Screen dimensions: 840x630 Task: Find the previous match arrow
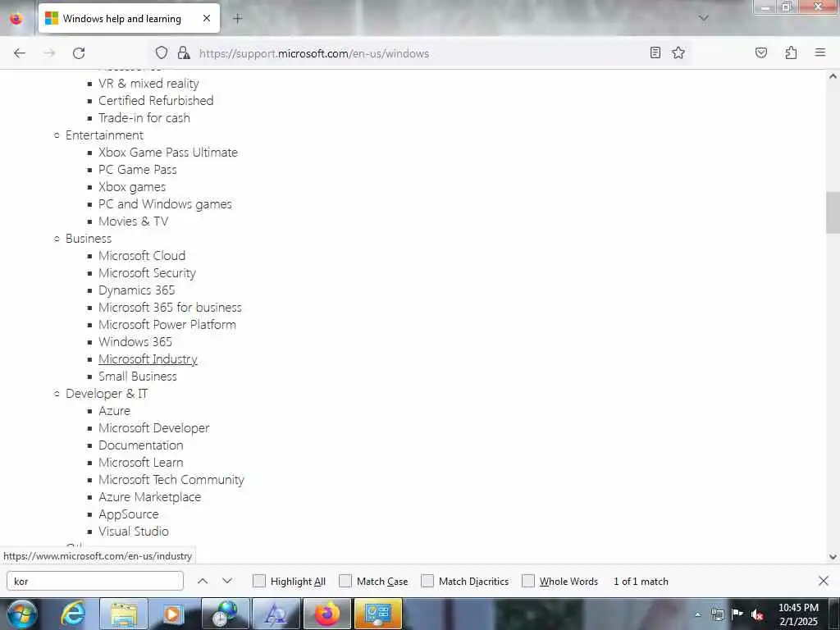[203, 582]
